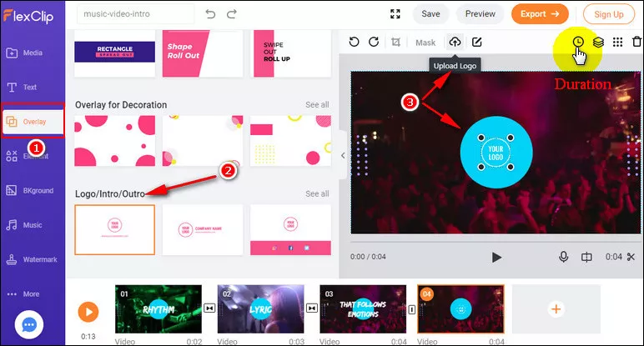Click the FlexClip logo
The image size is (644, 346).
click(x=28, y=16)
